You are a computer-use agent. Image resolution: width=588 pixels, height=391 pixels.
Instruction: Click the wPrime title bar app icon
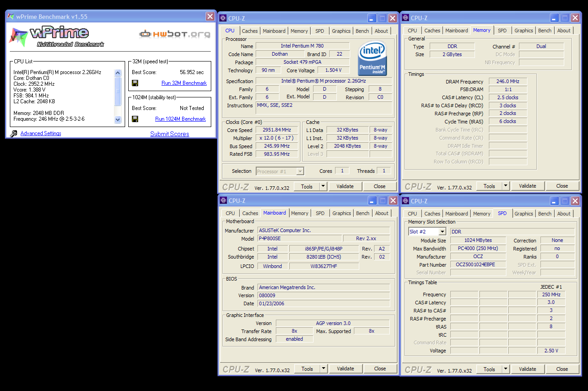(11, 17)
